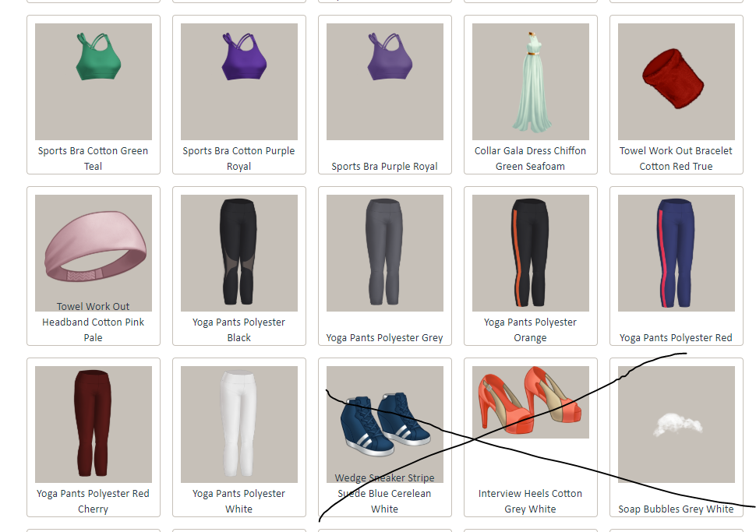Pick the Yoga Pants Polyester White image
This screenshot has width=756, height=532.
tap(239, 425)
